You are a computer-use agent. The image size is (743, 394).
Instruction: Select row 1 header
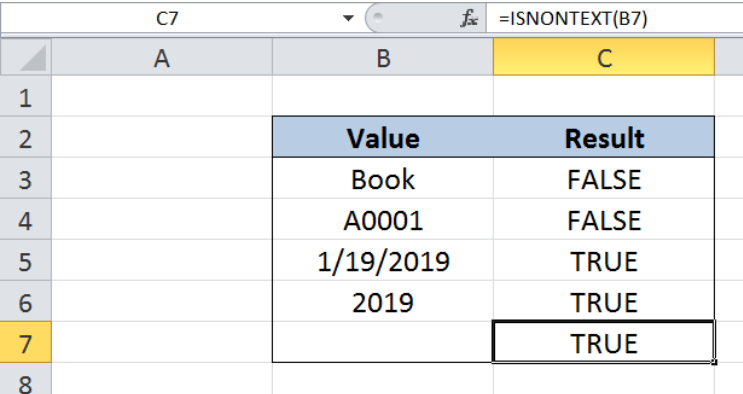click(x=26, y=96)
